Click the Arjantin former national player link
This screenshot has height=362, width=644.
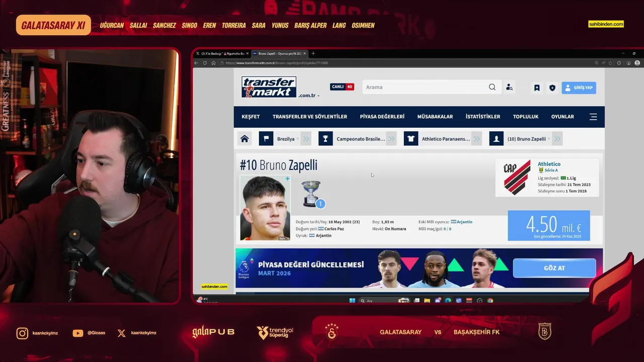(x=464, y=222)
